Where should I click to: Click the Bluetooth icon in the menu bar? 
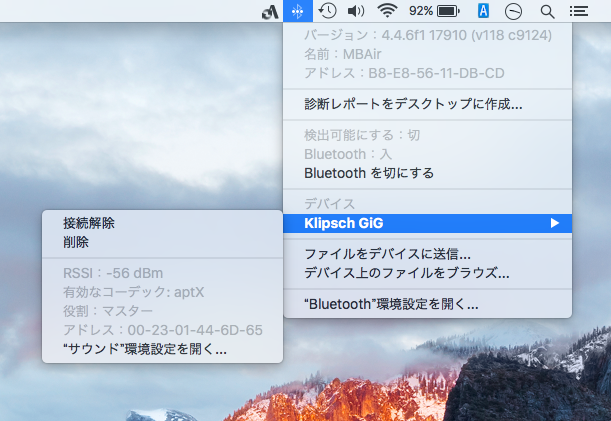297,11
